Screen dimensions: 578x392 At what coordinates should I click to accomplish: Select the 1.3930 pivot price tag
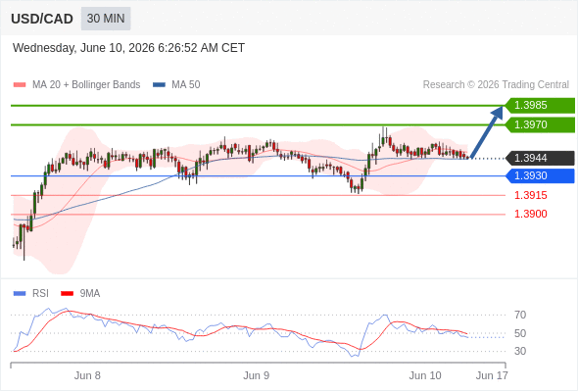(540, 175)
